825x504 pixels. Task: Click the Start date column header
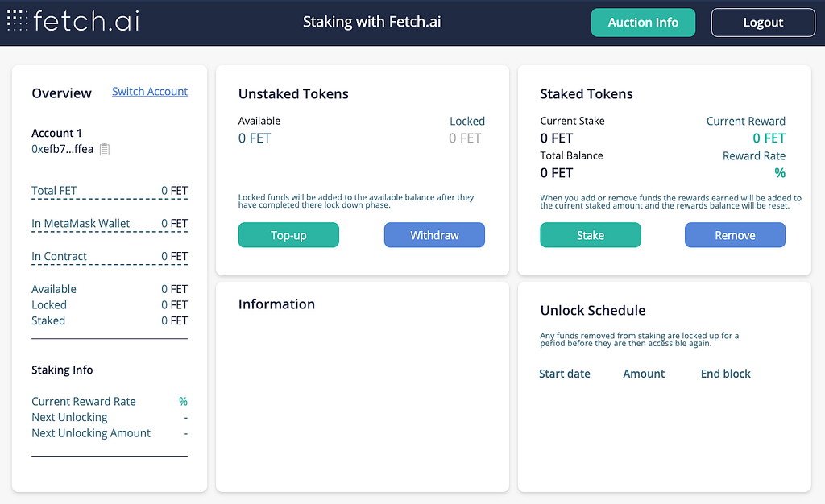point(565,374)
